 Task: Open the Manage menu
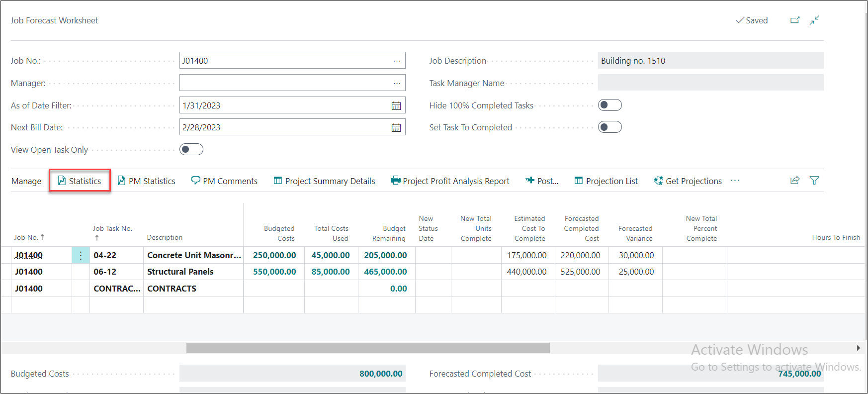point(26,181)
